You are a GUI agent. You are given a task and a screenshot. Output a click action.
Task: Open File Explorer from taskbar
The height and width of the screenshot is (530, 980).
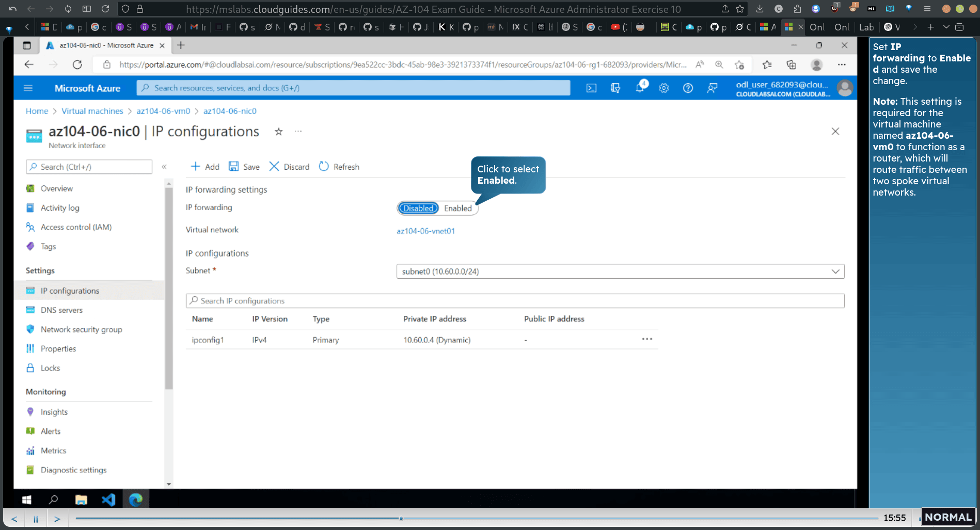[81, 500]
